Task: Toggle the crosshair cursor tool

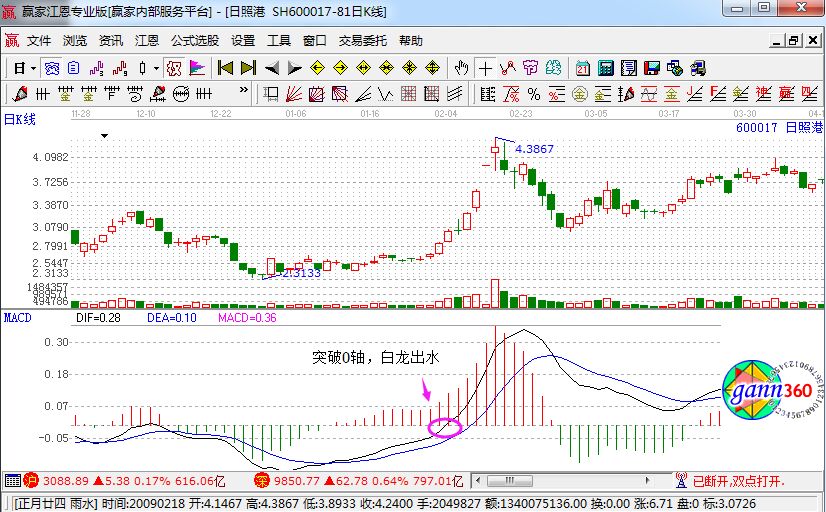Action: tap(485, 68)
